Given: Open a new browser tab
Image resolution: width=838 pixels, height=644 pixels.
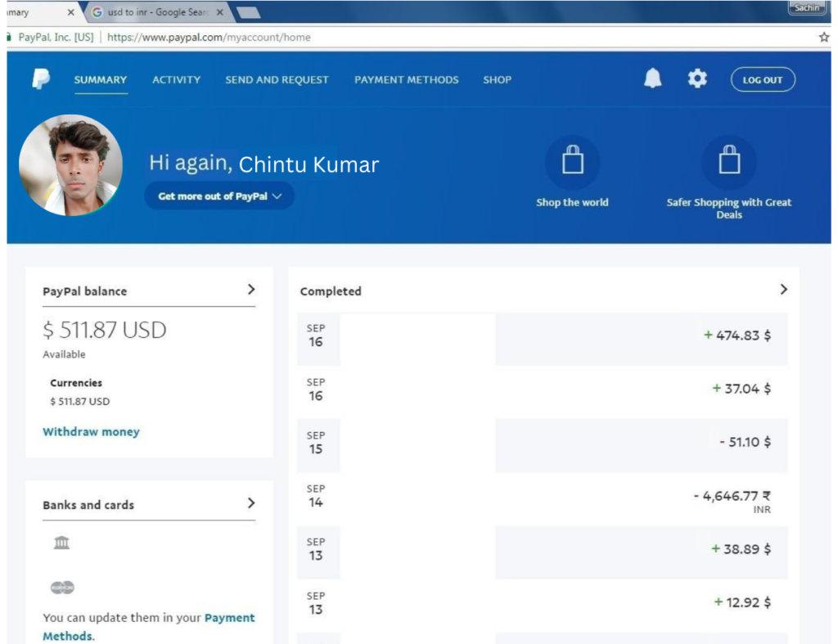Looking at the screenshot, I should [248, 12].
